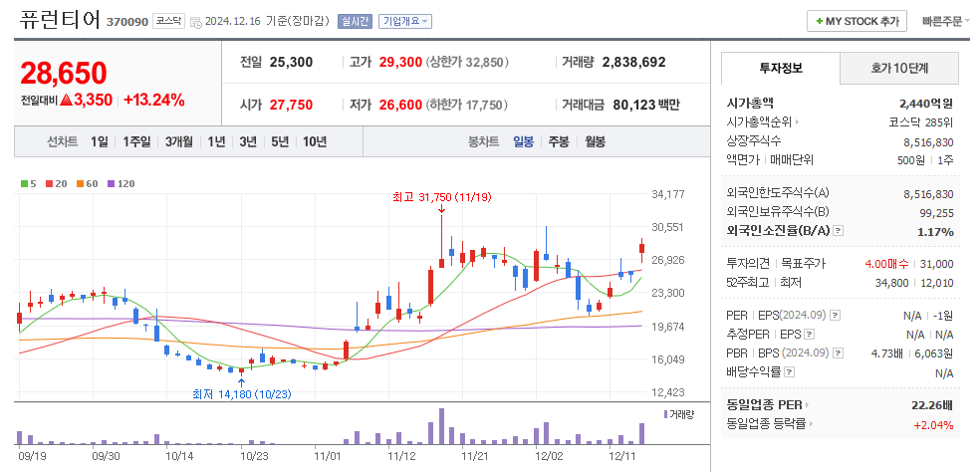Click the 코스닥 market badge
The image size is (980, 472).
point(169,21)
